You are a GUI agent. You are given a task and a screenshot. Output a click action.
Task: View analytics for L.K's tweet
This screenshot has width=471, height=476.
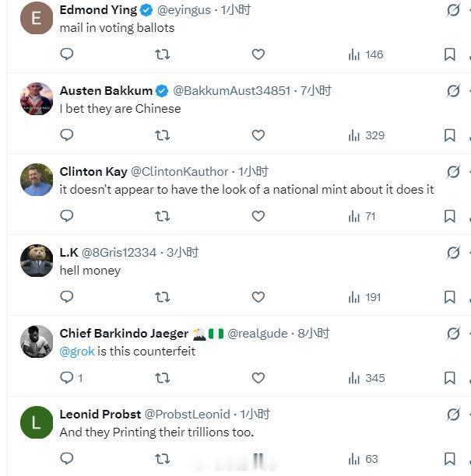(x=364, y=297)
